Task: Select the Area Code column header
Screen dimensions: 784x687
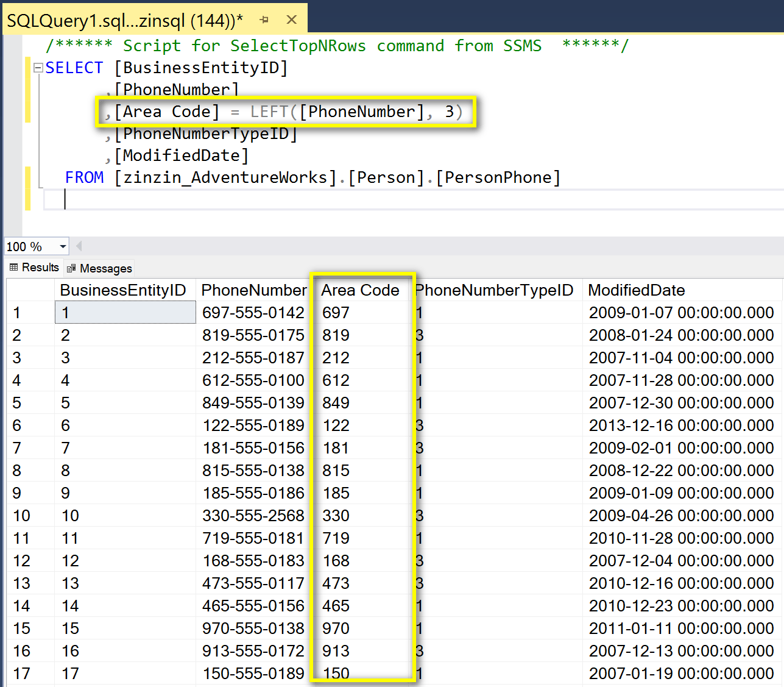Action: [x=360, y=290]
